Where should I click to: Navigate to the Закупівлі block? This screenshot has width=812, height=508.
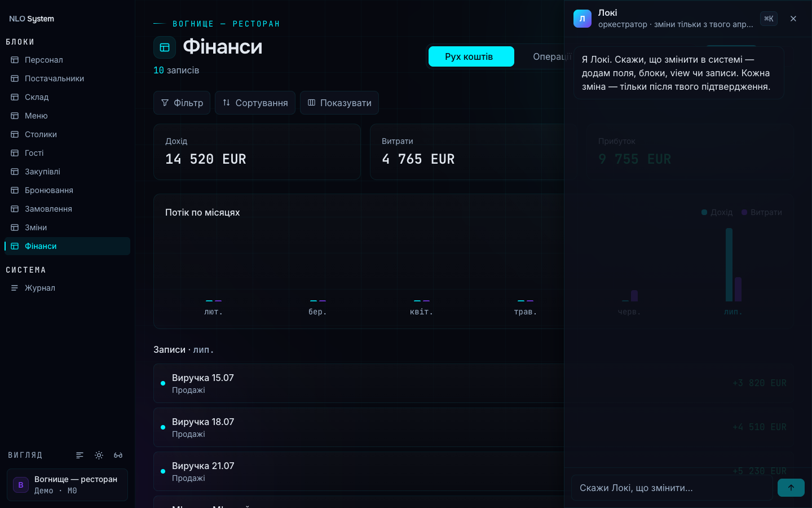67,172
